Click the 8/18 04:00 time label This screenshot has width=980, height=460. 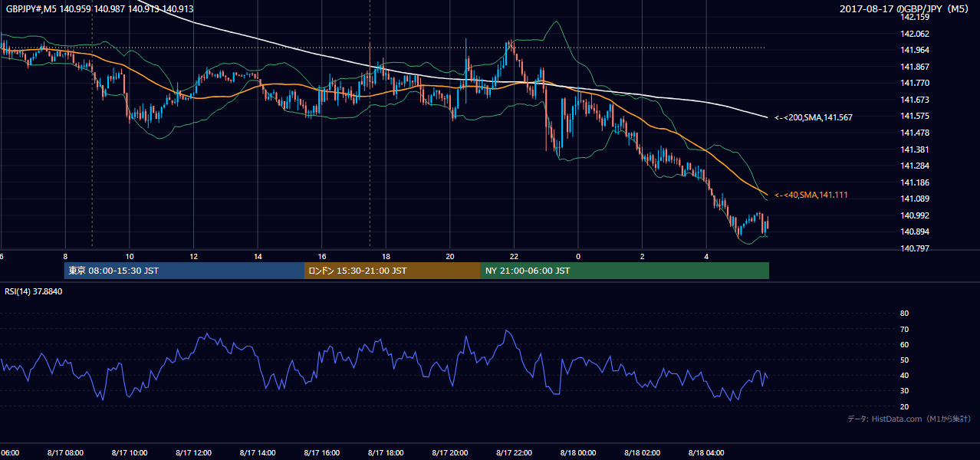[x=706, y=453]
